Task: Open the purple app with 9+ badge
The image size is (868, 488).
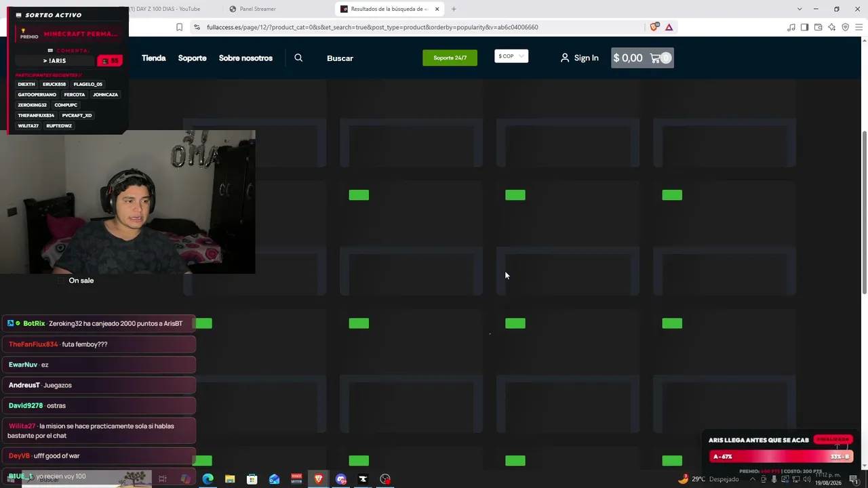Action: [x=341, y=479]
